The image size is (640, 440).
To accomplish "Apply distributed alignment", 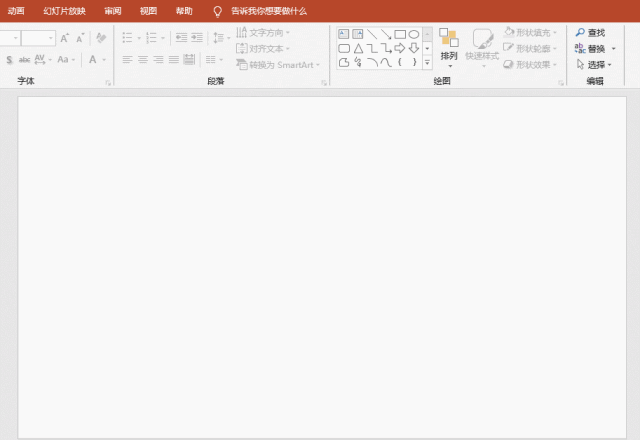I will coord(189,60).
